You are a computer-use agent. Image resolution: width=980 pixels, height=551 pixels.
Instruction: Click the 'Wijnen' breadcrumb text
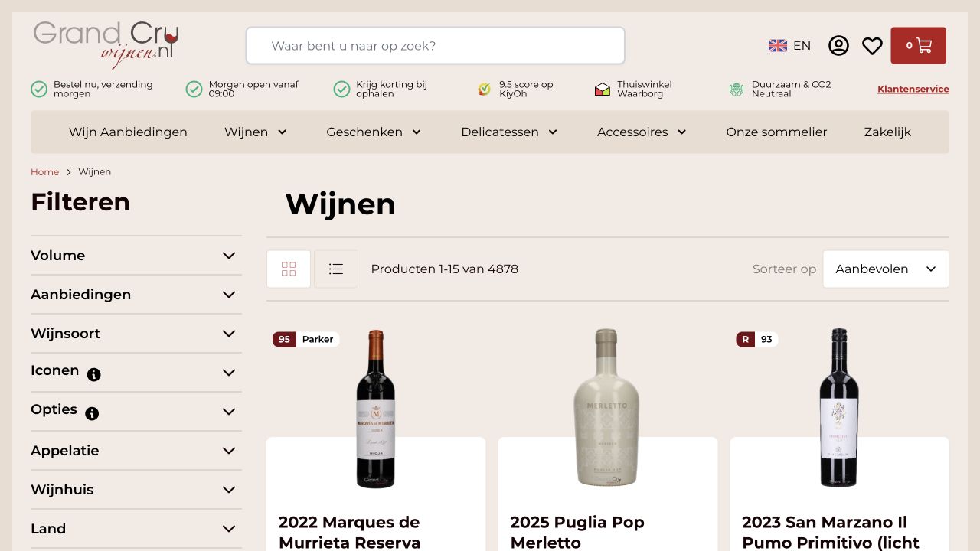click(x=94, y=172)
